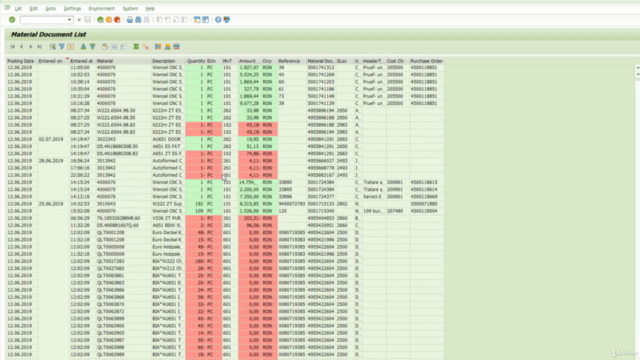Open the Help menu

(150, 9)
